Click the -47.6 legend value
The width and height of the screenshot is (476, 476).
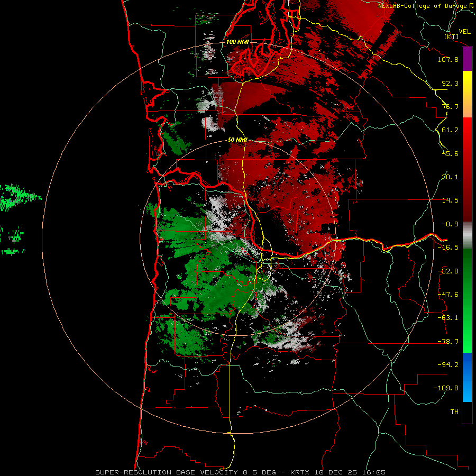[448, 295]
